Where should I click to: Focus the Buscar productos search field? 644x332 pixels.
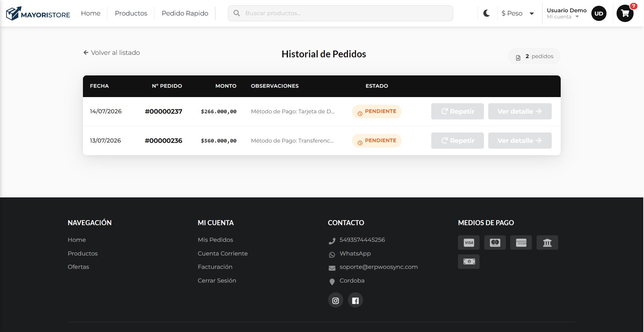coord(340,13)
